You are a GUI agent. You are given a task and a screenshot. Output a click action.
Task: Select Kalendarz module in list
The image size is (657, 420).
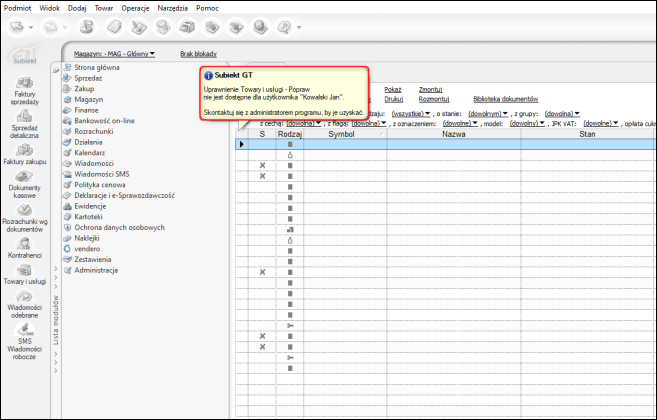point(90,153)
